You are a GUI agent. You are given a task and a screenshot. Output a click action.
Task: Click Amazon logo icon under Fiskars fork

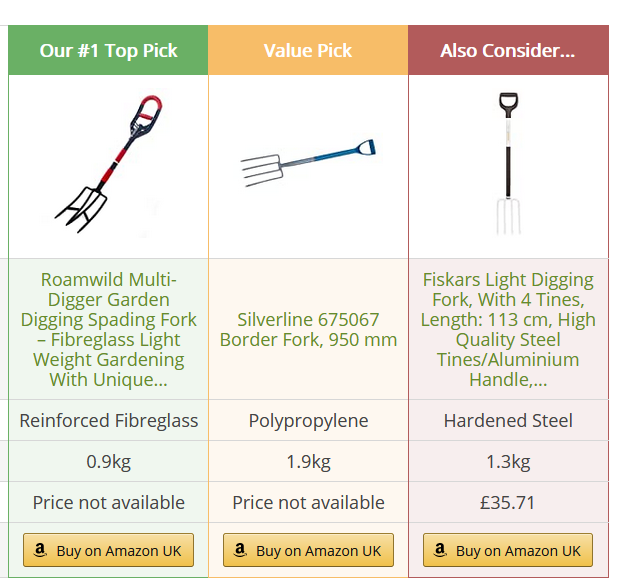tap(441, 550)
